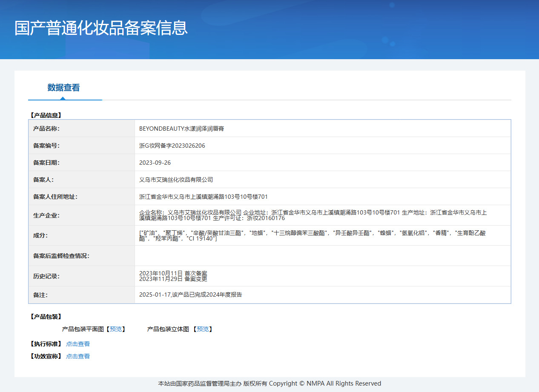Click the 【产品信息】 section heading
This screenshot has width=539, height=392.
pyautogui.click(x=46, y=115)
